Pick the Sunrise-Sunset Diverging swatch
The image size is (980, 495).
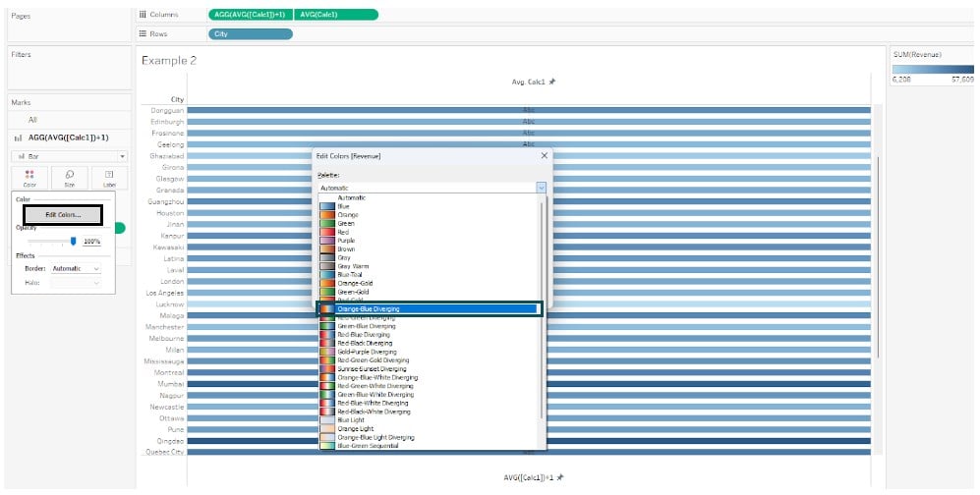tap(327, 369)
